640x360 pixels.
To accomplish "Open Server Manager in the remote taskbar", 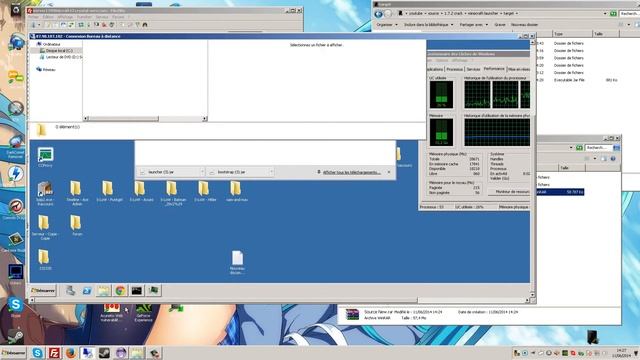I will point(70,290).
